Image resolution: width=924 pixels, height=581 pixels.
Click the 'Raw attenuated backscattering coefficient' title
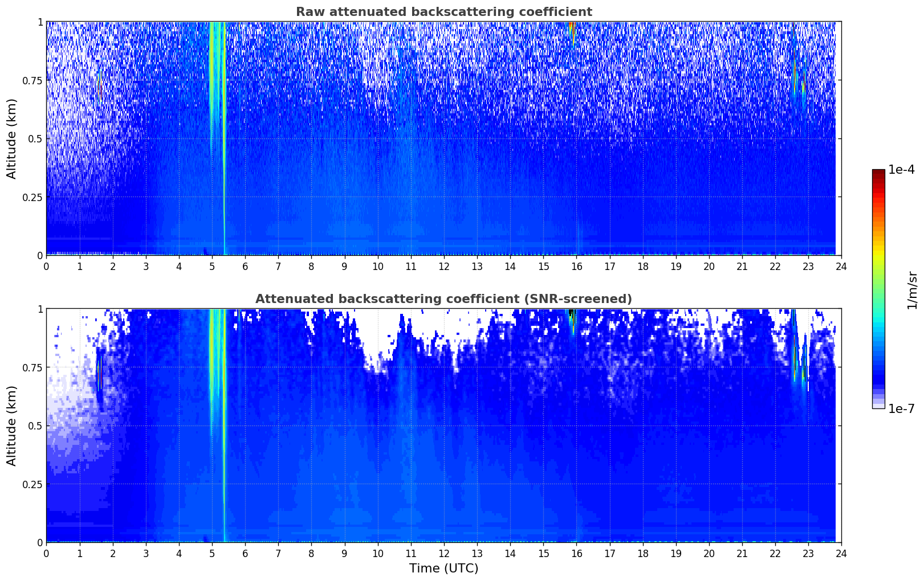(443, 12)
